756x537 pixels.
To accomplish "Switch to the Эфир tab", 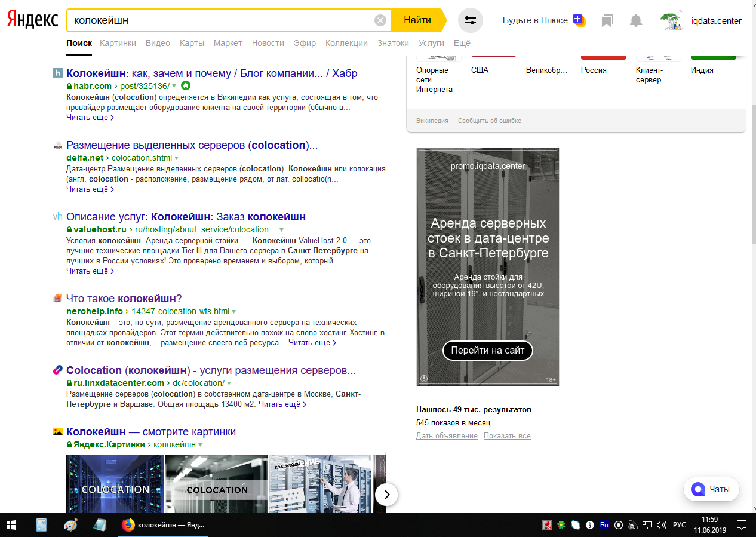I will click(305, 43).
